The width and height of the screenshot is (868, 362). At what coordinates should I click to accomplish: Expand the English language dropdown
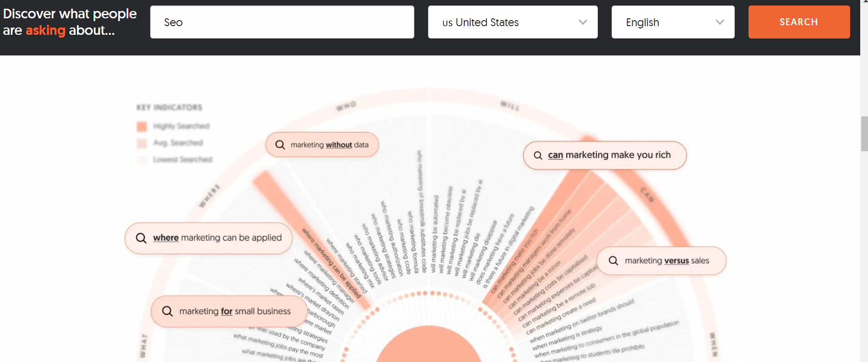click(673, 22)
